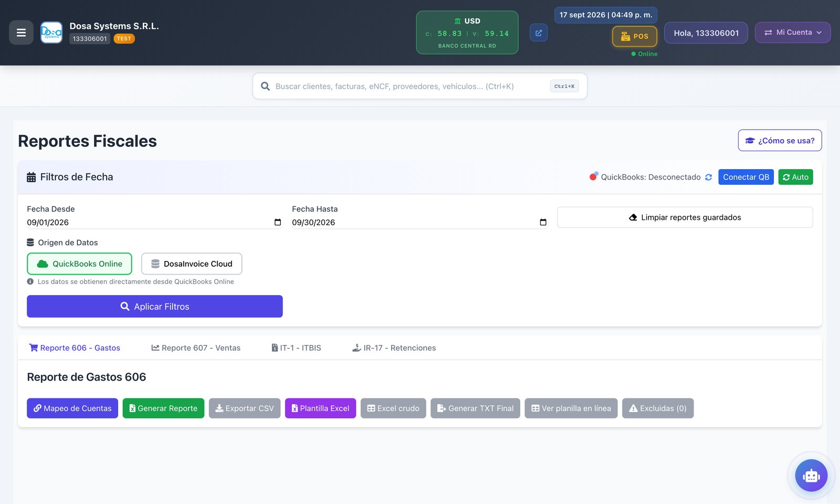Select DosaInvoice Cloud as data source
Screen dimensions: 840x504
click(x=192, y=264)
